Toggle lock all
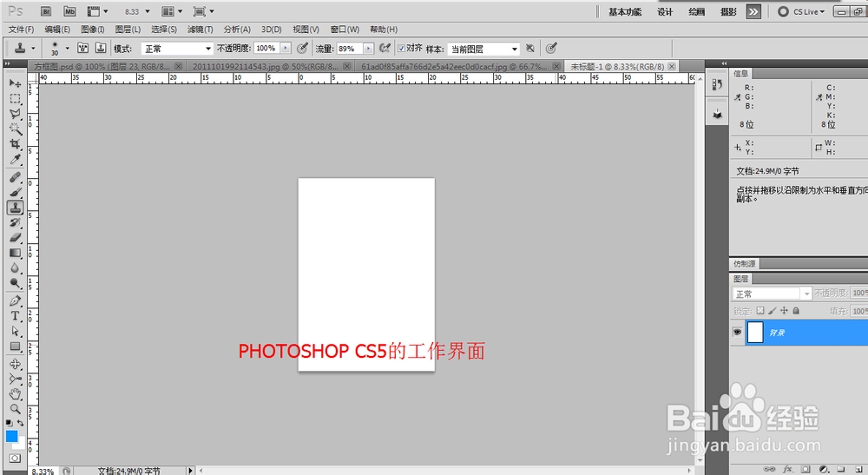Image resolution: width=868 pixels, height=475 pixels. pyautogui.click(x=796, y=311)
